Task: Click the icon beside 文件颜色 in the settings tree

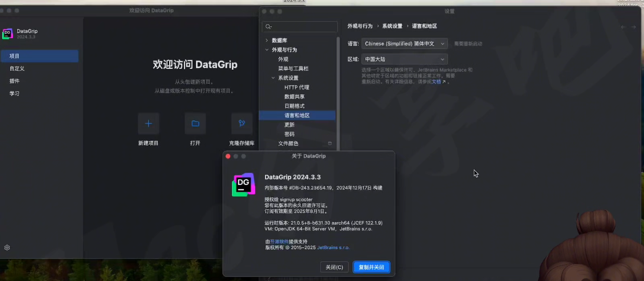Action: [x=330, y=143]
